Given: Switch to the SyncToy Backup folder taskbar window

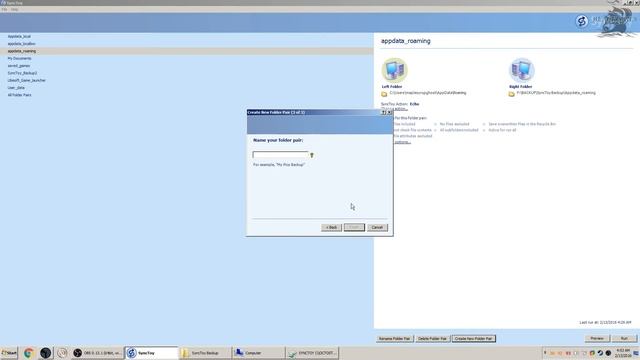Looking at the screenshot, I should pyautogui.click(x=204, y=353).
